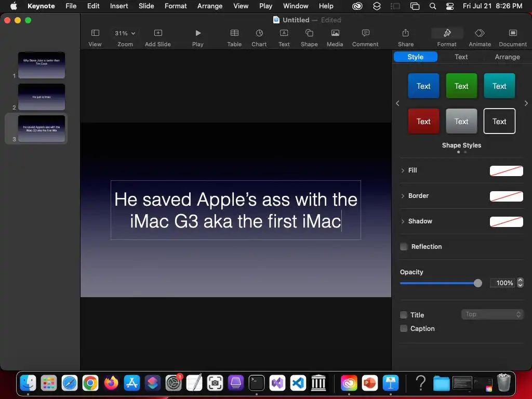Enable the Reflection checkbox

(404, 247)
